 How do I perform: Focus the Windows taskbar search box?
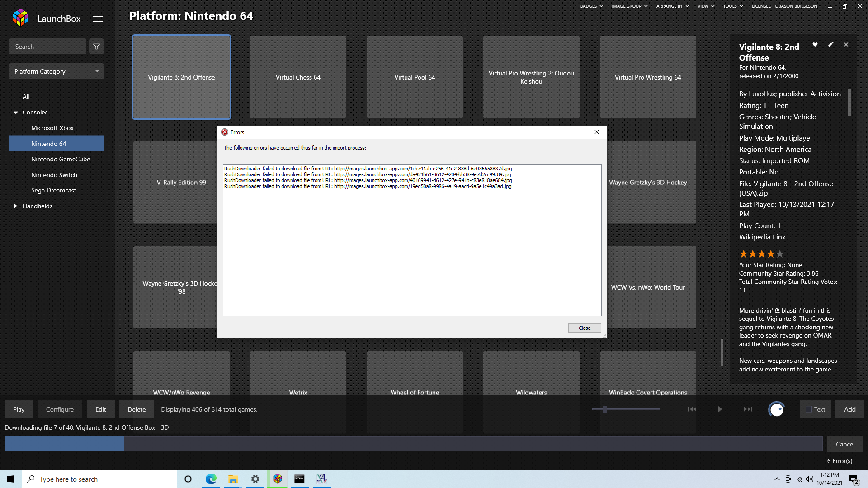[99, 479]
